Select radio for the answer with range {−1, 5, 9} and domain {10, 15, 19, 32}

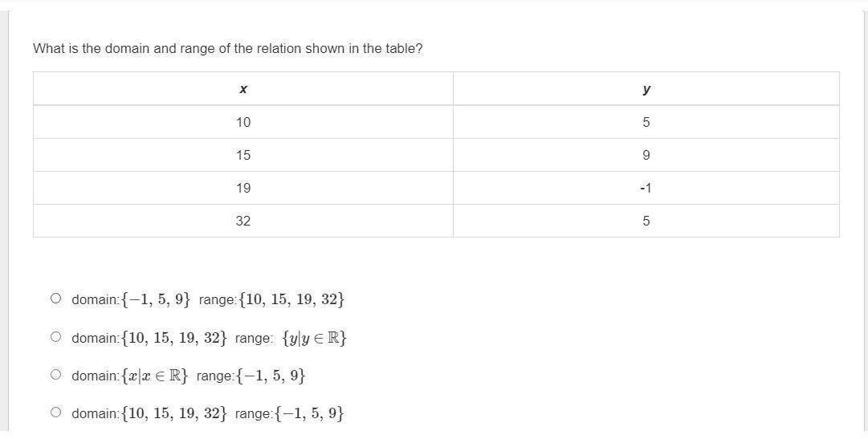(x=55, y=413)
